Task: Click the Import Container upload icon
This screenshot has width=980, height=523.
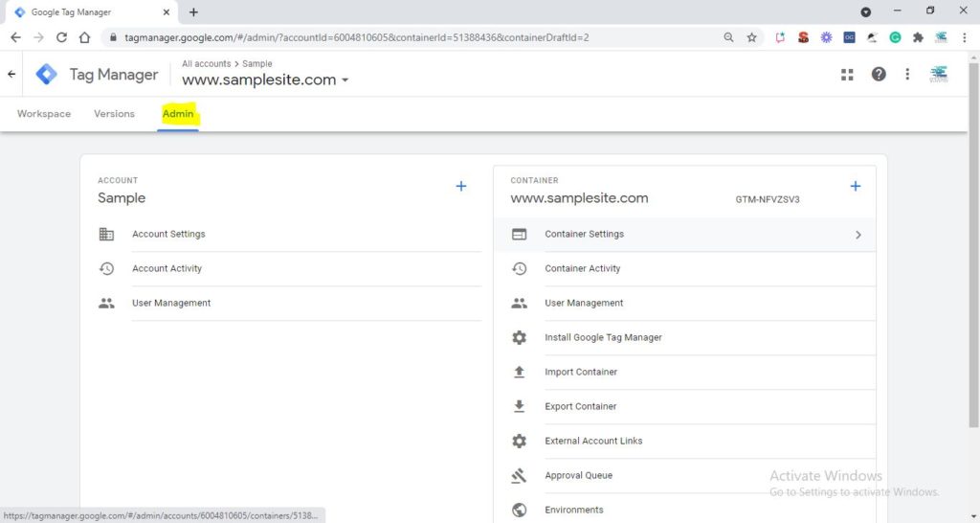Action: pos(520,372)
